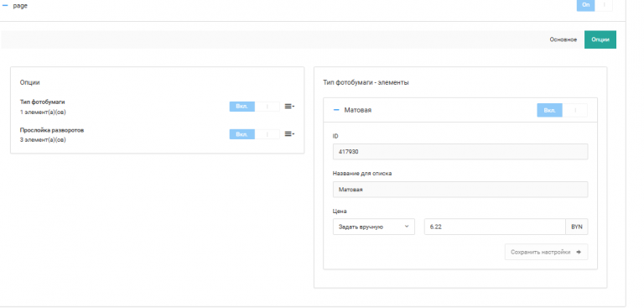Click the Название для списка field
This screenshot has height=308, width=644.
(460, 190)
